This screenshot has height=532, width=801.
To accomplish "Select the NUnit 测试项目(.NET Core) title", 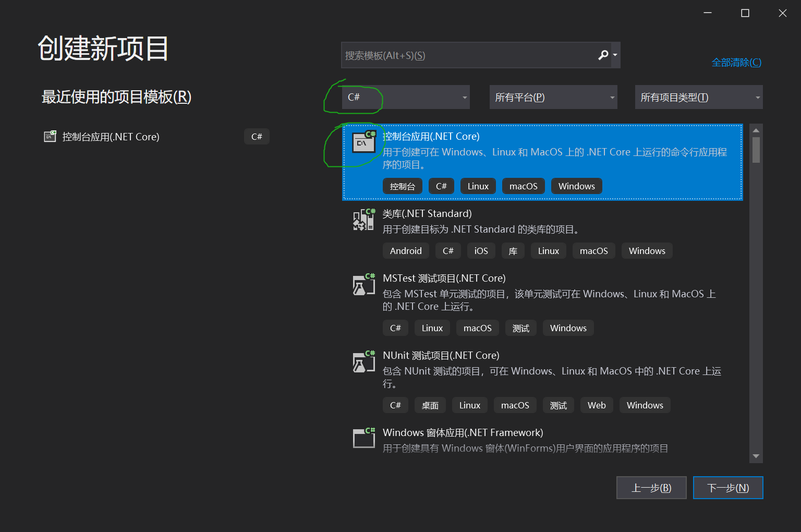I will pos(441,355).
